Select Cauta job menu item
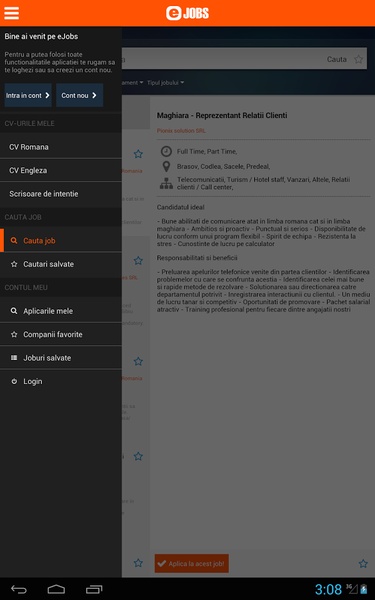This screenshot has width=375, height=600. [61, 241]
